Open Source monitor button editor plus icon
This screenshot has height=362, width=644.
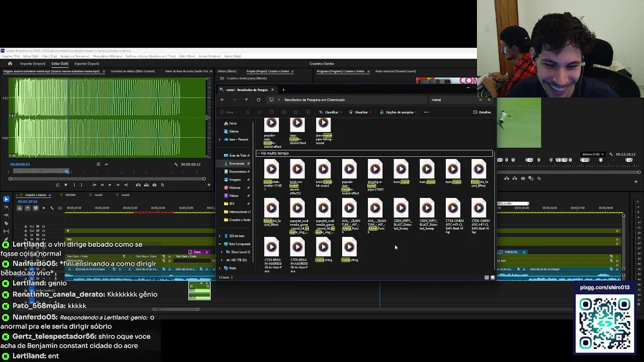pyautogui.click(x=209, y=185)
